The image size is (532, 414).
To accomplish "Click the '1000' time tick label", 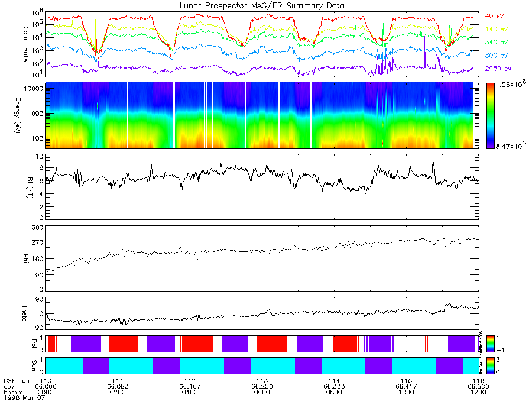I will (x=406, y=392).
